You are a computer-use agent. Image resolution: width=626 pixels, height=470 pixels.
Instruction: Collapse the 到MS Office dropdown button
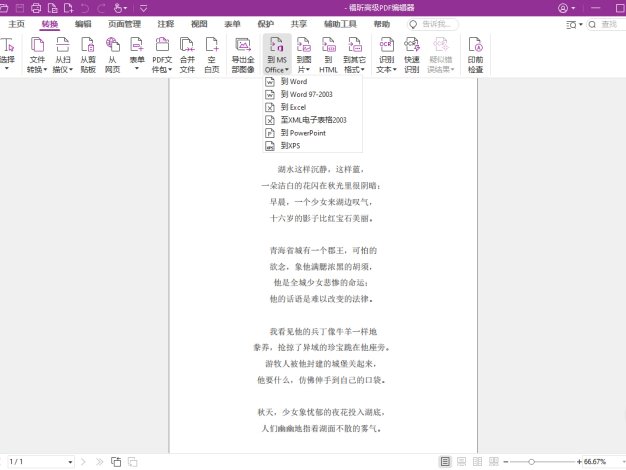[277, 55]
